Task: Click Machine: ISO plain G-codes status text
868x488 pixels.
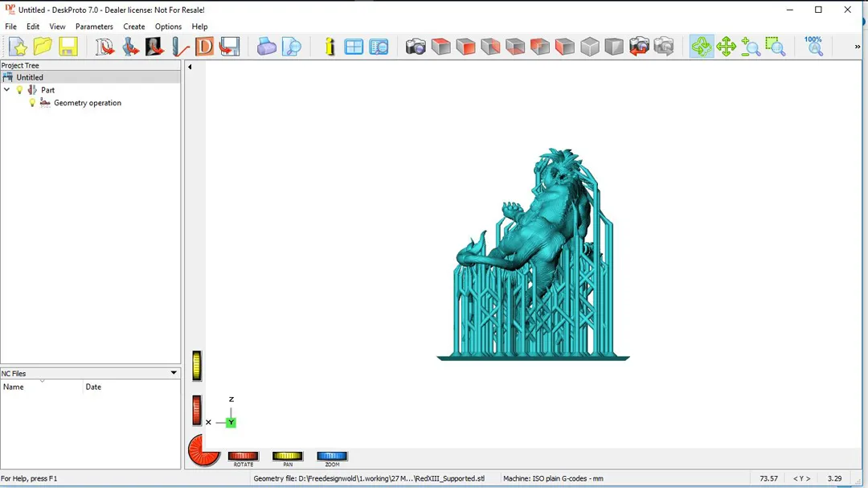Action: click(x=553, y=478)
